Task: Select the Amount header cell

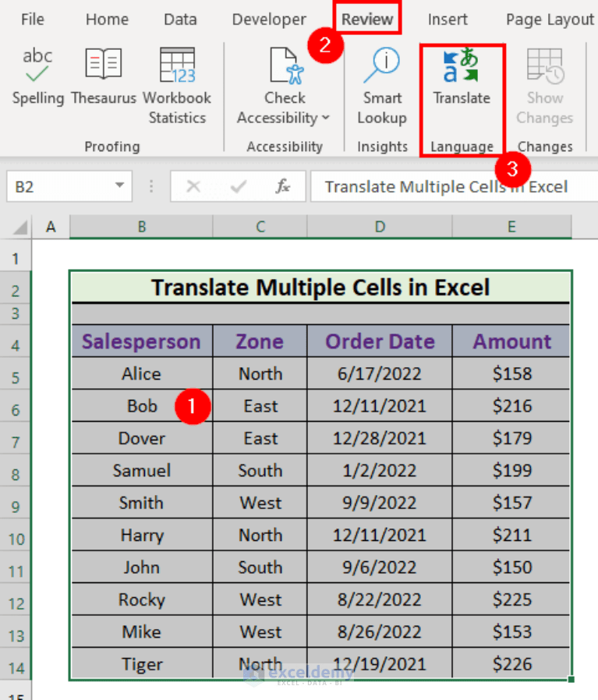Action: (511, 341)
